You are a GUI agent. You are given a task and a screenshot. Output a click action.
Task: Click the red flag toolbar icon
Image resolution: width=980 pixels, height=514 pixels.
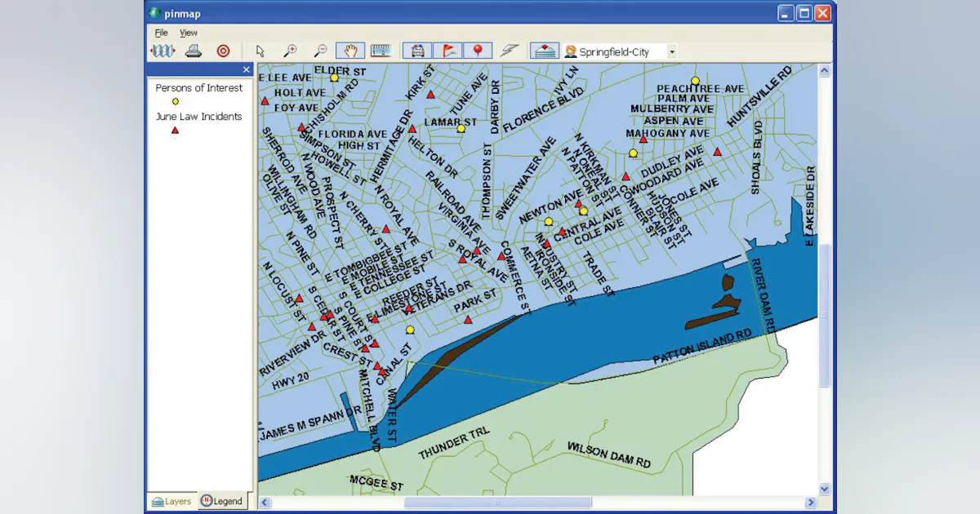(448, 51)
